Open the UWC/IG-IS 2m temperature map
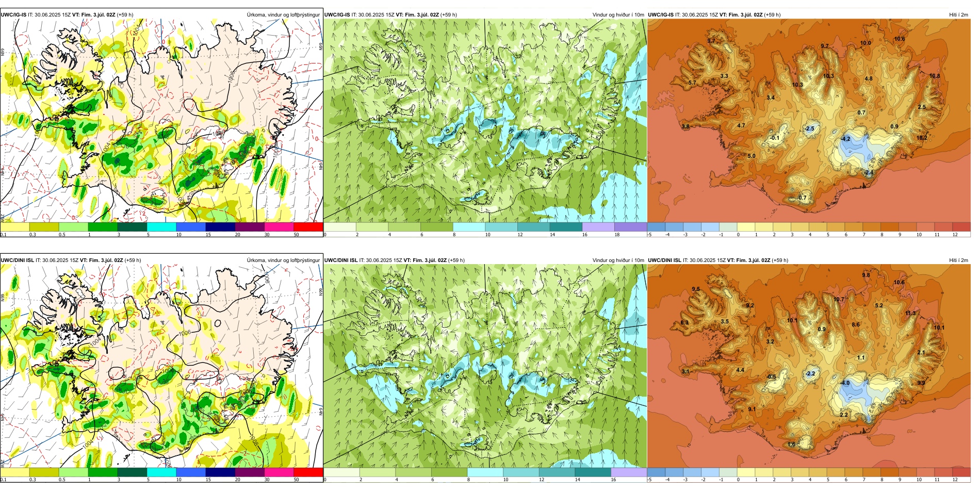The height and width of the screenshot is (490, 980). click(809, 121)
